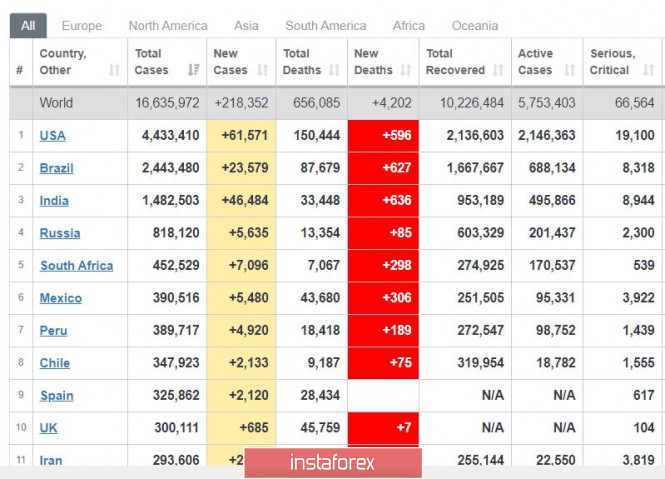Viewport: 665px width, 479px height.
Task: Click Country, Other sort arrows
Action: [x=114, y=70]
